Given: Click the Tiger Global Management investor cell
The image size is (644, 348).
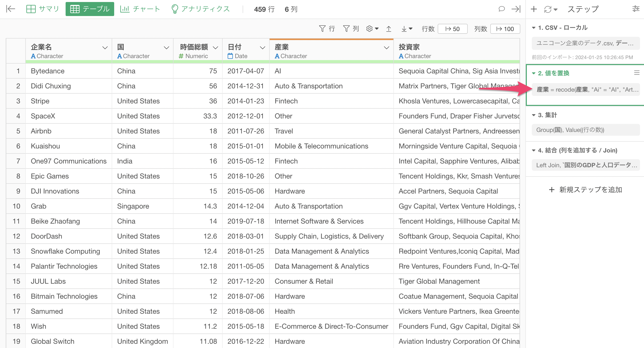Looking at the screenshot, I should point(457,281).
